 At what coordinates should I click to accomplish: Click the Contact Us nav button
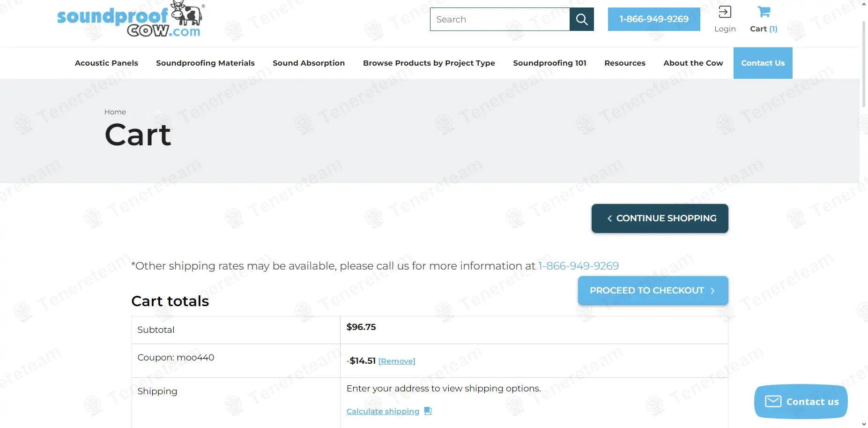(x=763, y=63)
